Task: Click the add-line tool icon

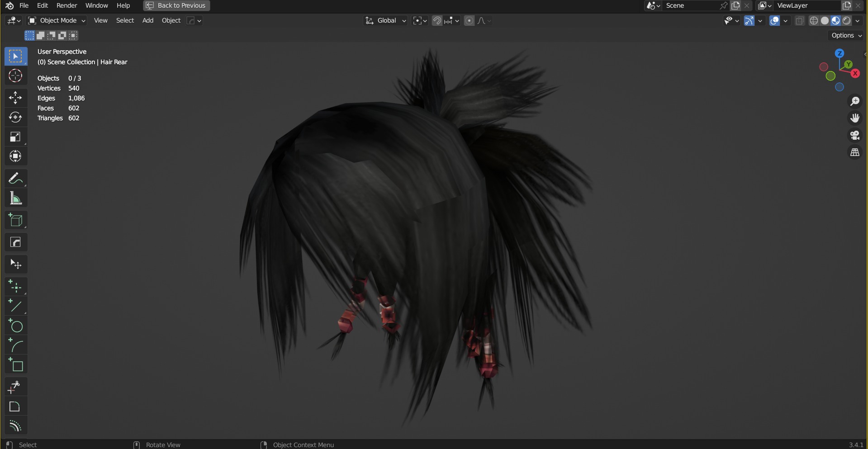Action: point(16,306)
